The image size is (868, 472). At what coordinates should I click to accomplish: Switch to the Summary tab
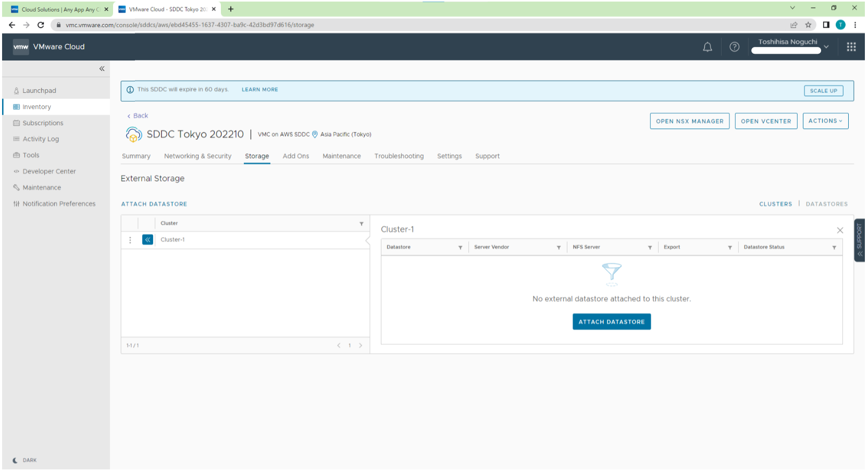136,156
